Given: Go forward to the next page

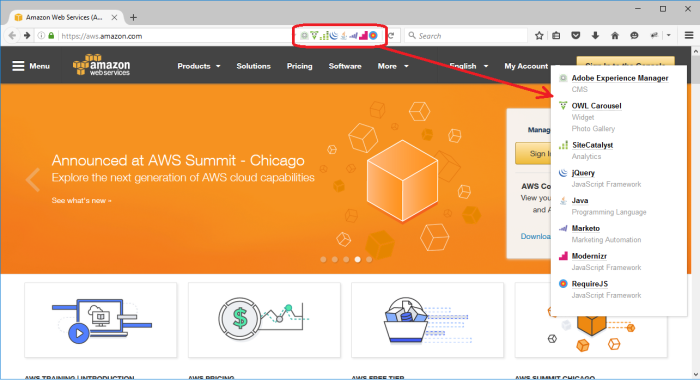Looking at the screenshot, I should 27,36.
